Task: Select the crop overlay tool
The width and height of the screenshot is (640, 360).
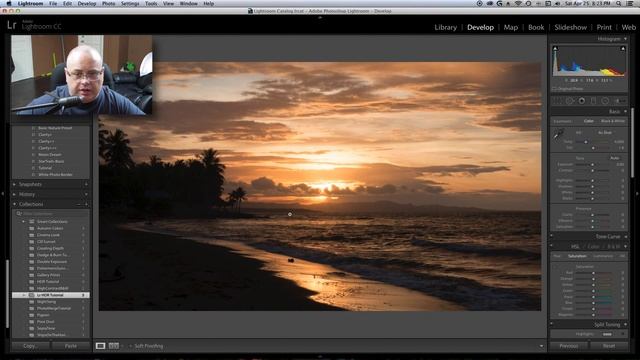Action: coord(557,101)
